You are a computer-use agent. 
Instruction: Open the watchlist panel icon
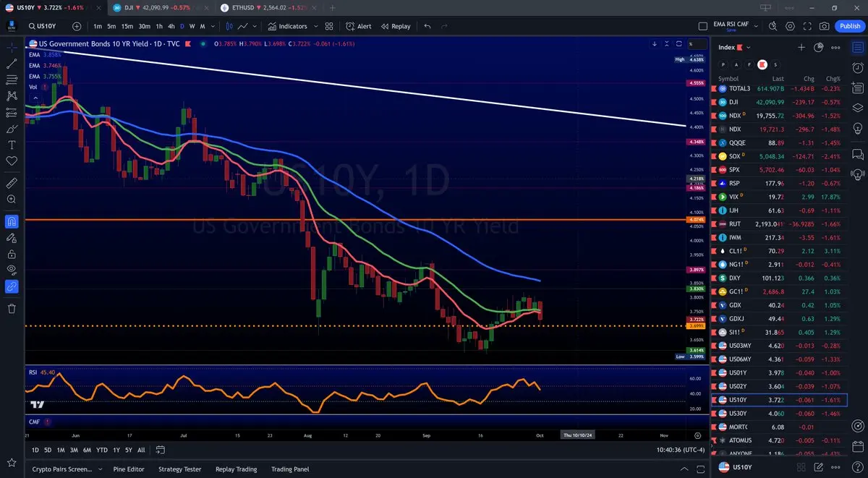tap(858, 48)
